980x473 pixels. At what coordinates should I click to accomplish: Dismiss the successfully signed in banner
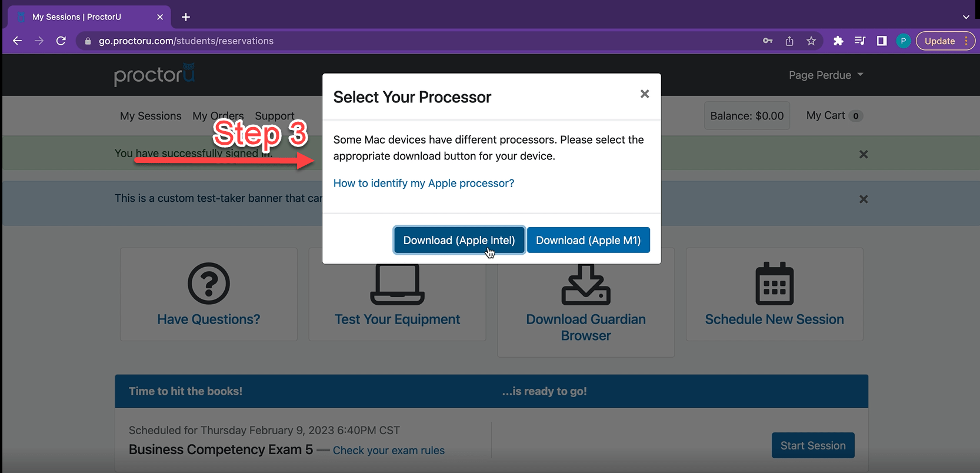click(864, 154)
